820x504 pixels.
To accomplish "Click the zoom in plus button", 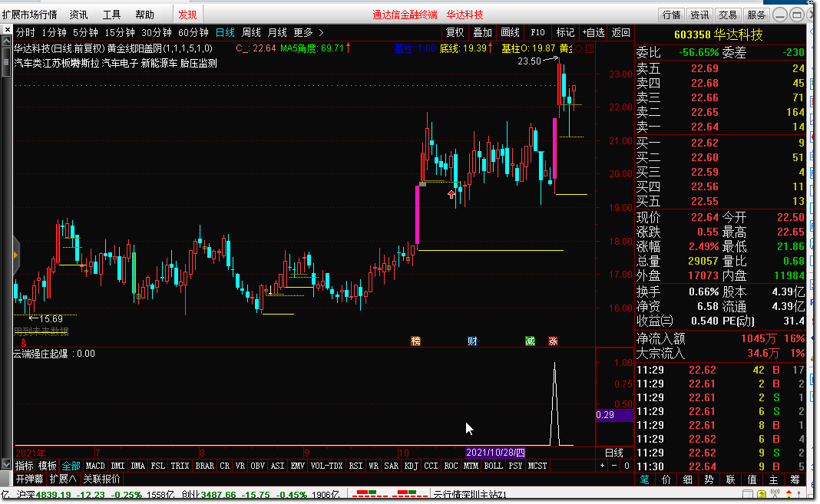I will 603,466.
